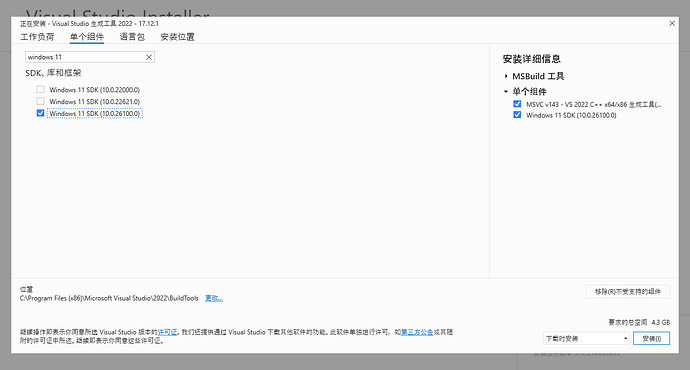This screenshot has width=690, height=370.
Task: Open the 许可证 link
Action: [167, 332]
